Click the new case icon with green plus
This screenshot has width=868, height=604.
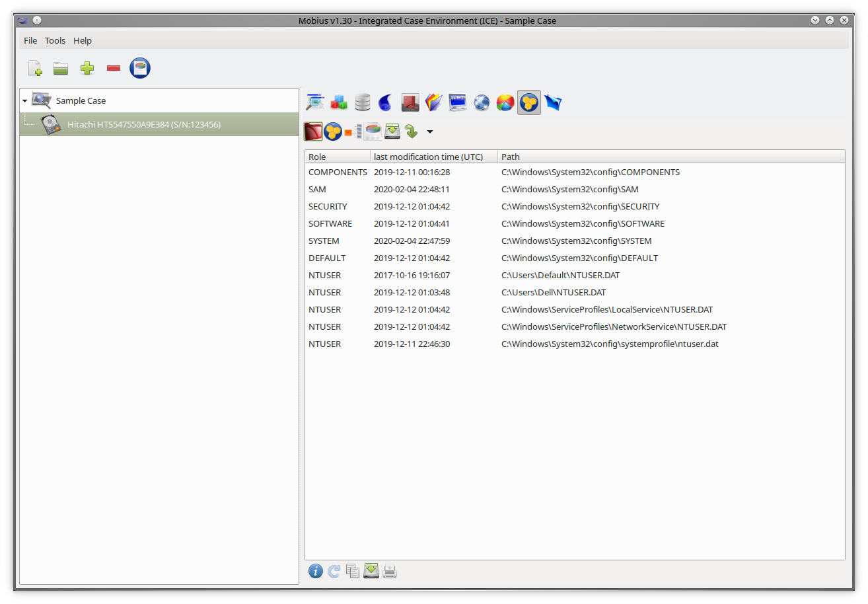(x=35, y=68)
